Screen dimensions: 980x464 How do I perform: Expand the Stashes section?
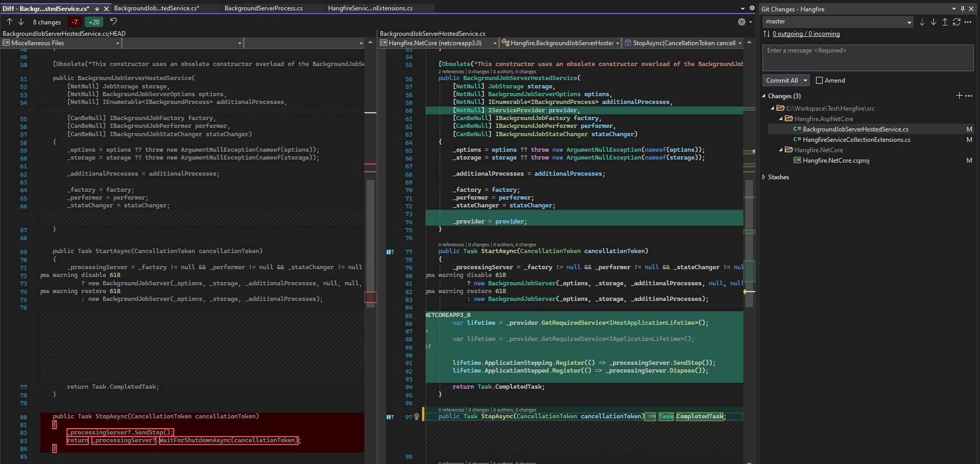(x=764, y=177)
